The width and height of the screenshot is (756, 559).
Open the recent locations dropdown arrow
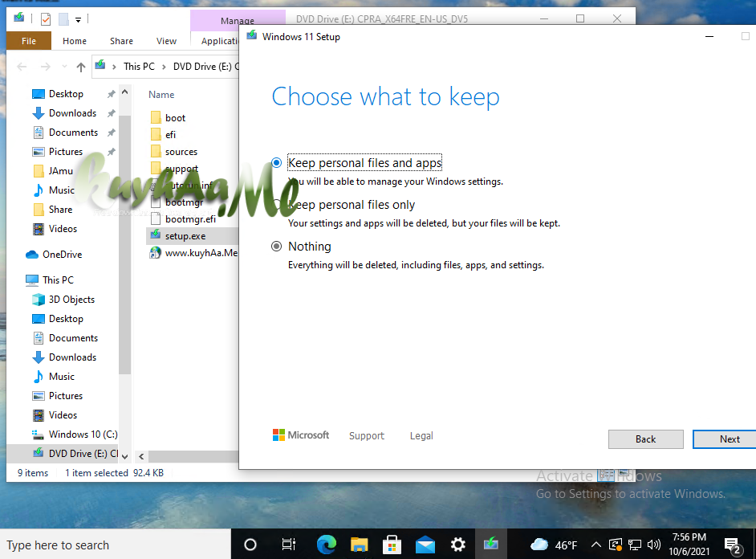point(64,67)
